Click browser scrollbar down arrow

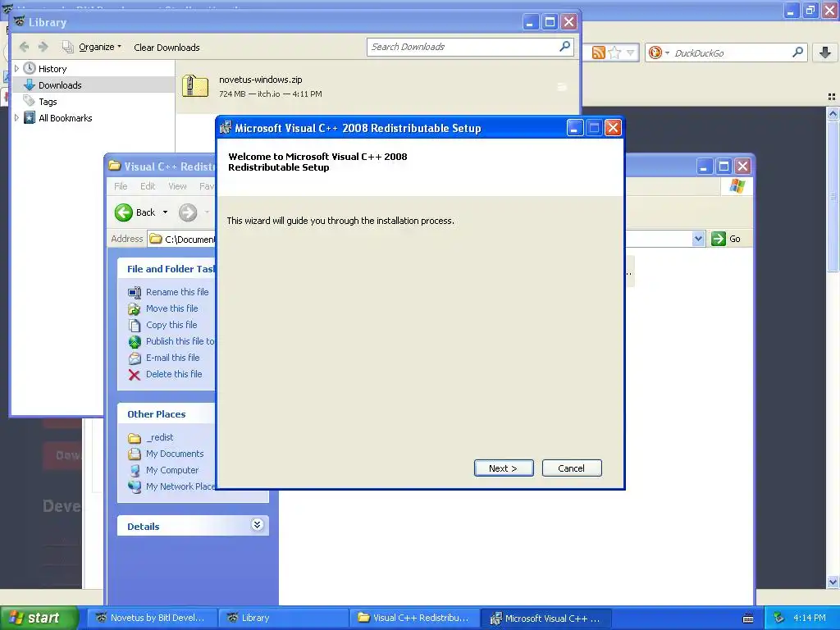pyautogui.click(x=833, y=582)
